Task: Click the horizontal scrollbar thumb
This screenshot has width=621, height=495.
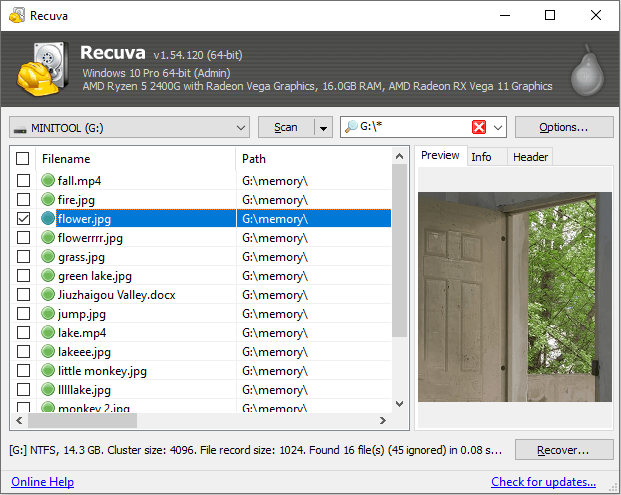Action: pos(82,420)
